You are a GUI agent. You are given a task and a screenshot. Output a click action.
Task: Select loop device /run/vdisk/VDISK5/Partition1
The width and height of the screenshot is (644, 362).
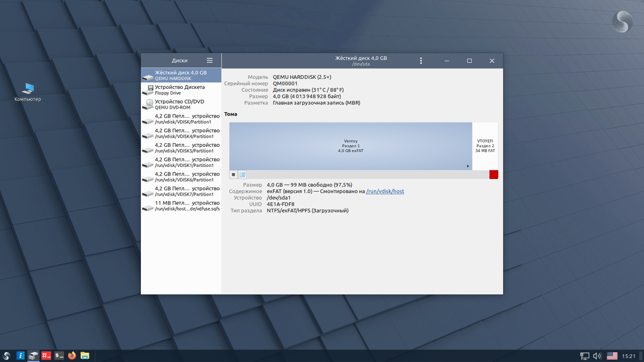click(181, 148)
